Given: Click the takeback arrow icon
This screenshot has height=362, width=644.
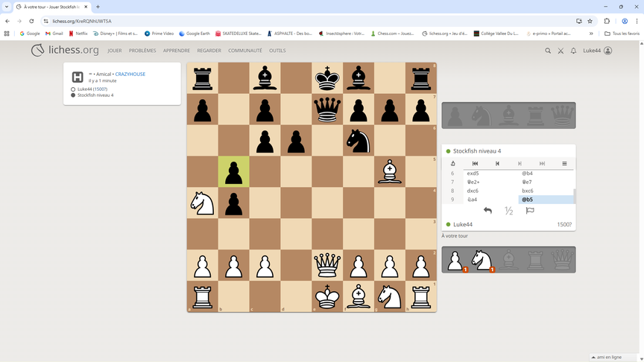Looking at the screenshot, I should coord(487,211).
